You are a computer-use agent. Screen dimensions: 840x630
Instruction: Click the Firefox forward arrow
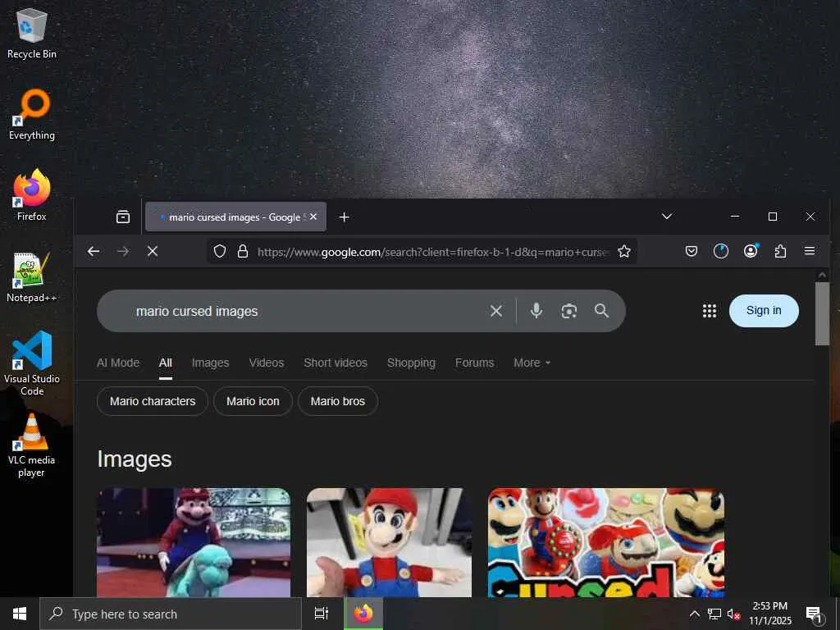coord(123,251)
